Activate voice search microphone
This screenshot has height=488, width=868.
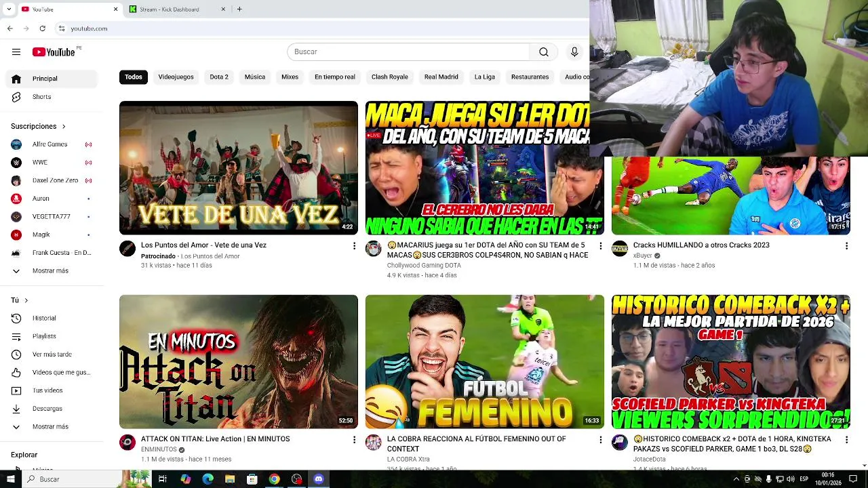pos(574,52)
